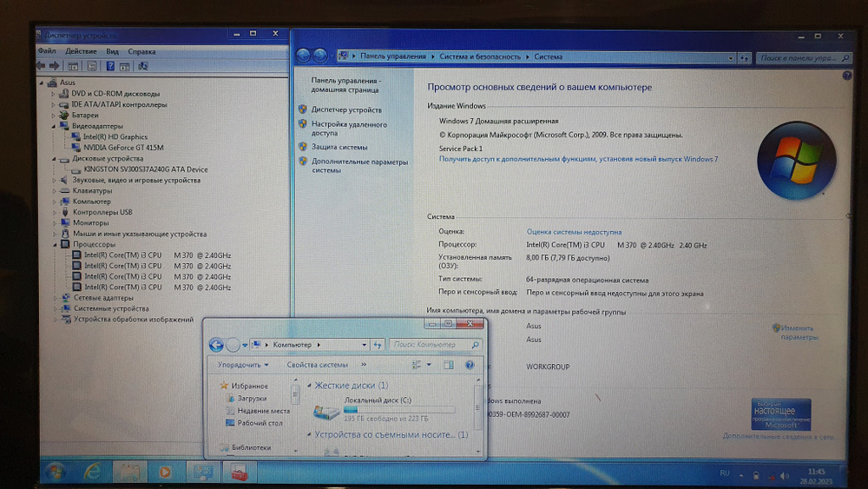Click Свойства системы toolbar button
Screen dimensions: 868x489
click(x=317, y=365)
